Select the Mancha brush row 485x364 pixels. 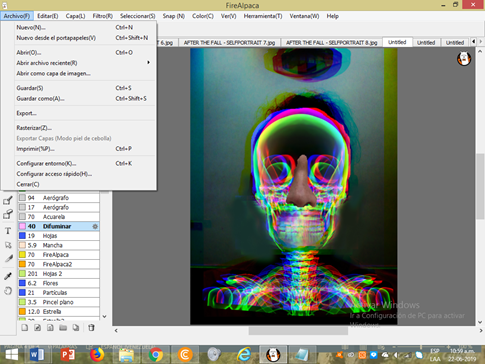[x=59, y=245]
